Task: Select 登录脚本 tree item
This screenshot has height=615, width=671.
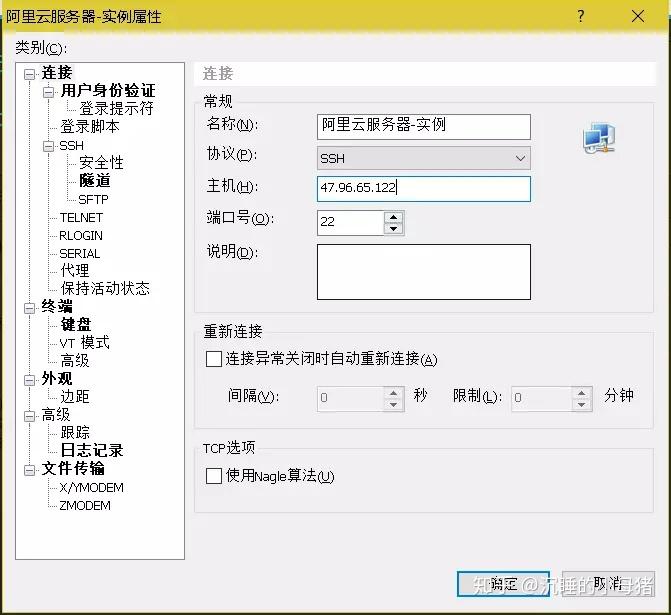Action: point(90,126)
